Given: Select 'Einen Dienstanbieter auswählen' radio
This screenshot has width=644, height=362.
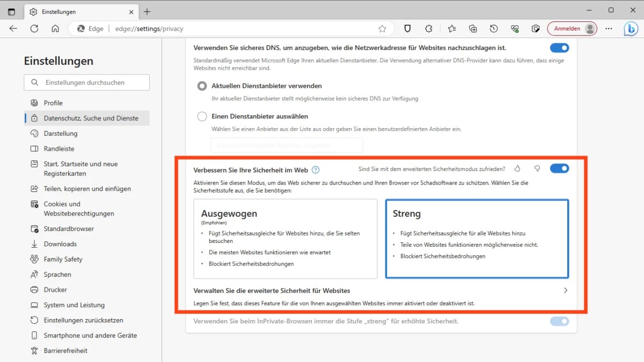Looking at the screenshot, I should 202,116.
